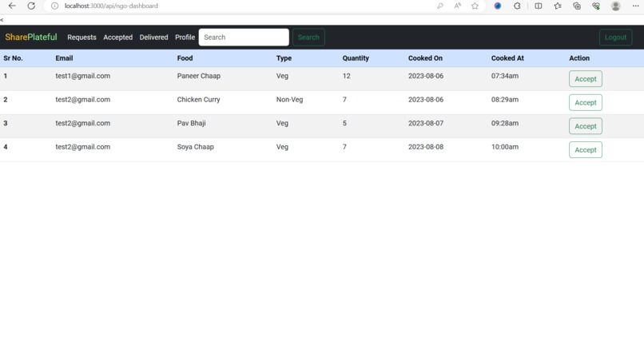The height and width of the screenshot is (337, 644).
Task: Open the Profile nav item
Action: point(185,37)
